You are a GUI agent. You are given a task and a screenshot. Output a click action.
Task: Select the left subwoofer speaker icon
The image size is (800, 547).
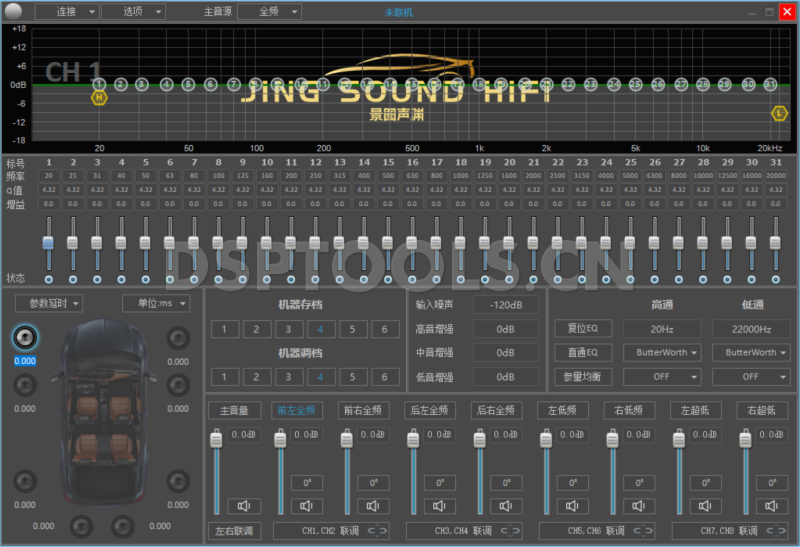[82, 526]
